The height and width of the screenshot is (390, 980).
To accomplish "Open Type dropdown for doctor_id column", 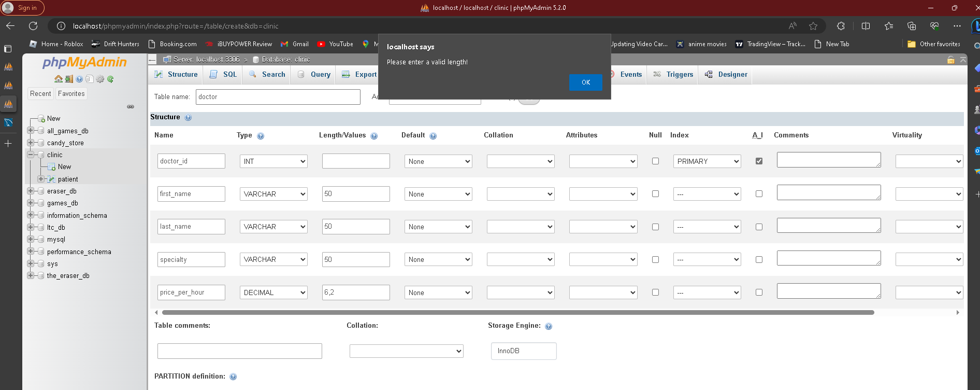I will click(x=273, y=161).
